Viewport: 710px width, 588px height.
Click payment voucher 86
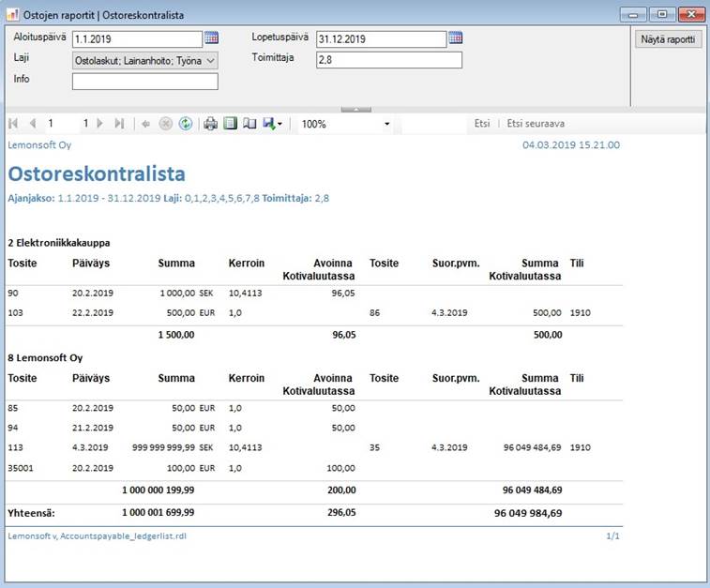click(x=374, y=312)
